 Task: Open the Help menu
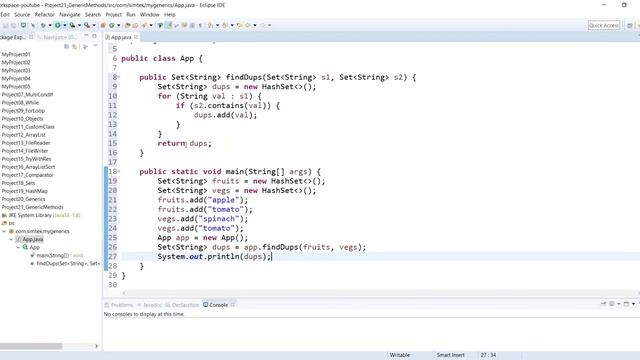[x=169, y=14]
